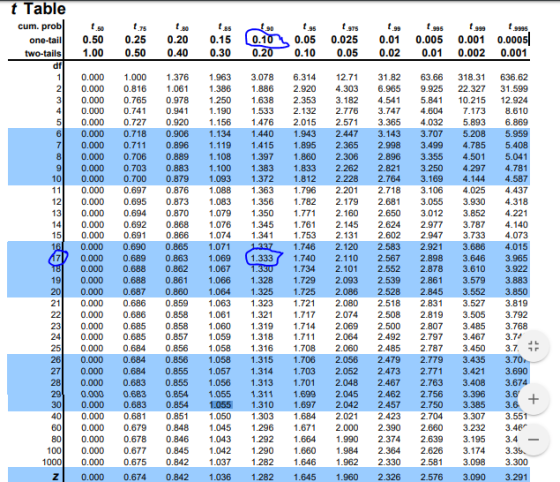
Task: Click the zoom in plus button
Action: click(x=533, y=399)
